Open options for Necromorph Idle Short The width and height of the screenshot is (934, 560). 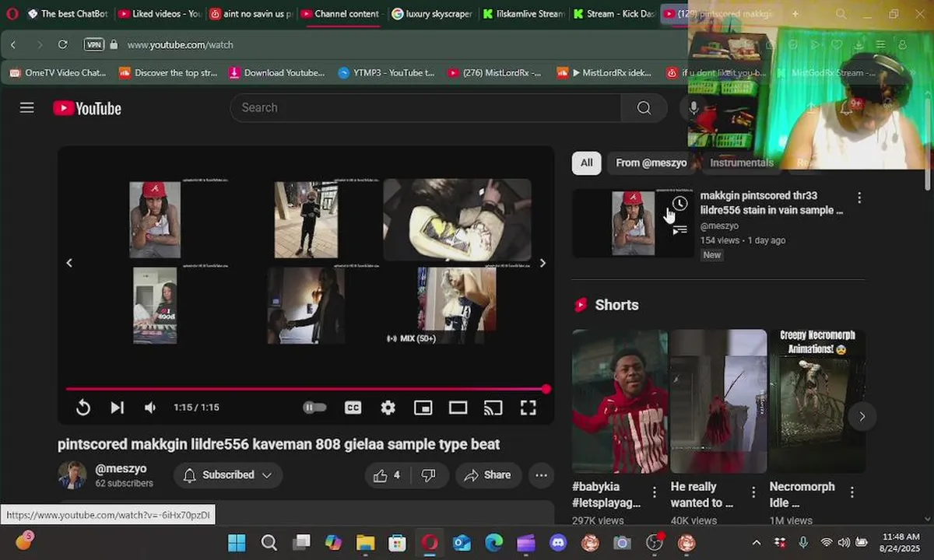852,492
